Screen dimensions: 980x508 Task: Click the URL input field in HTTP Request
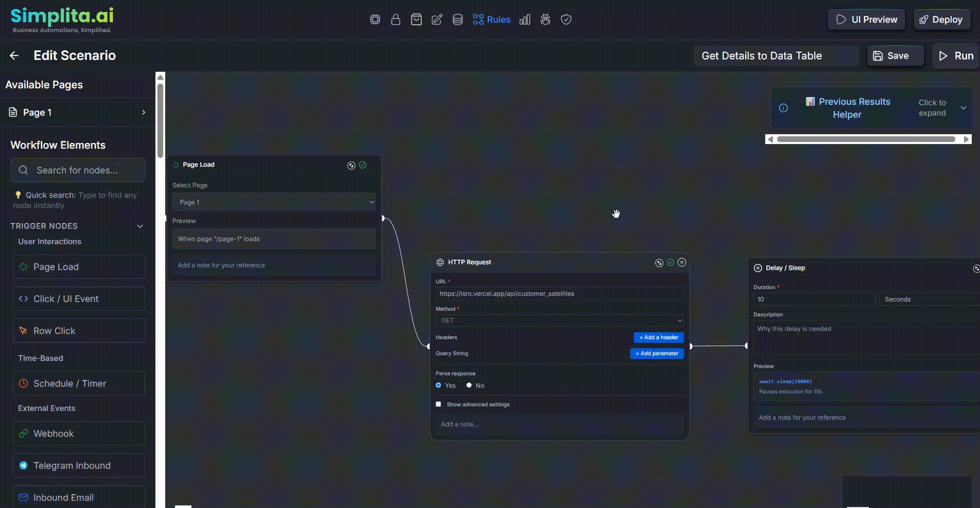559,294
